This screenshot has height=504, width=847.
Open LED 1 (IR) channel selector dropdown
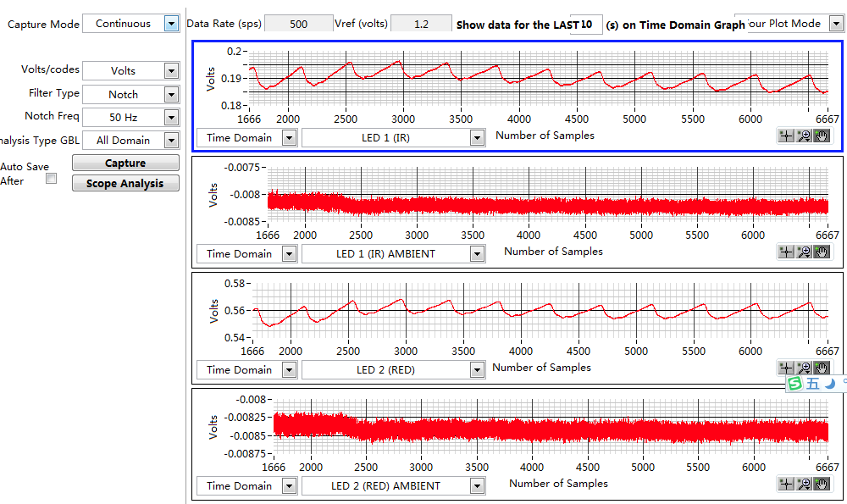coord(477,138)
